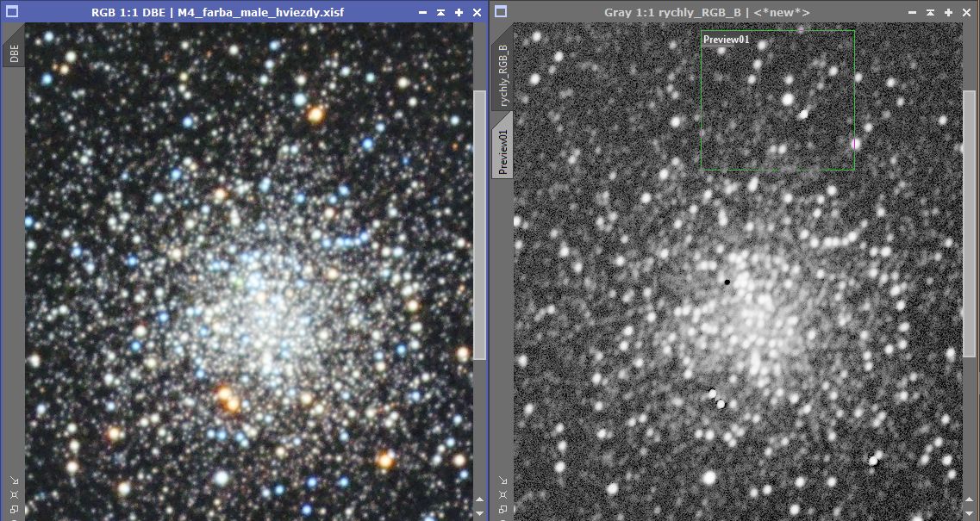The height and width of the screenshot is (521, 980).
Task: Shade the rychly_RGB_B window with its up-arrow button
Action: 931,13
